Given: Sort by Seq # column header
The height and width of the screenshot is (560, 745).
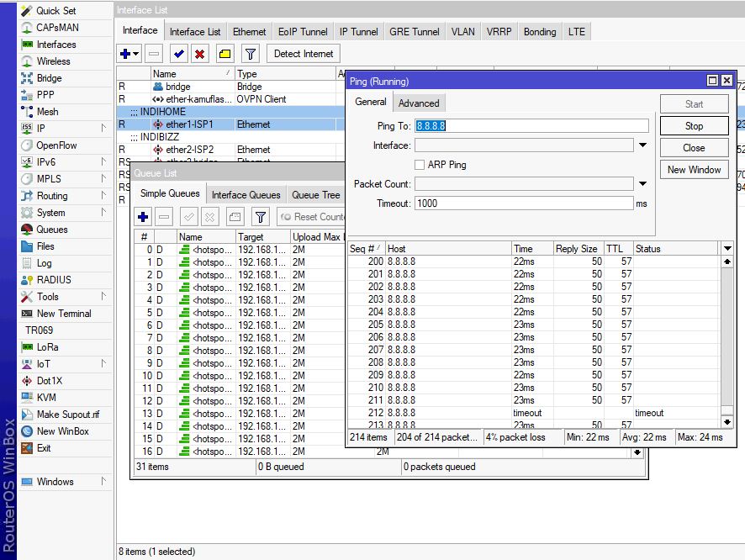Looking at the screenshot, I should 366,248.
